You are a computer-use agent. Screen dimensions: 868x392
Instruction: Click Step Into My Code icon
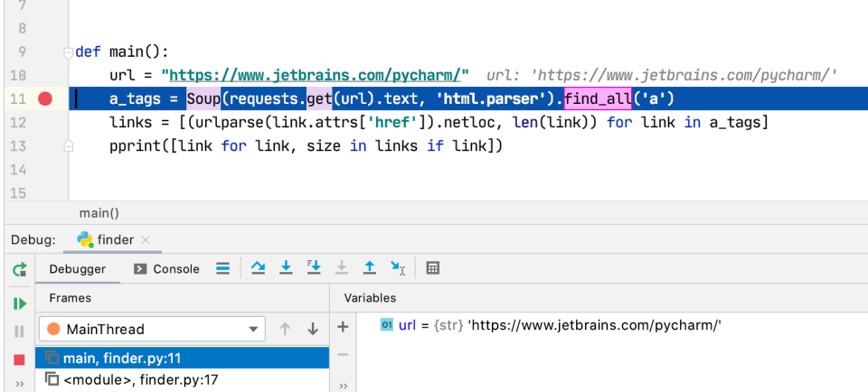pyautogui.click(x=314, y=268)
